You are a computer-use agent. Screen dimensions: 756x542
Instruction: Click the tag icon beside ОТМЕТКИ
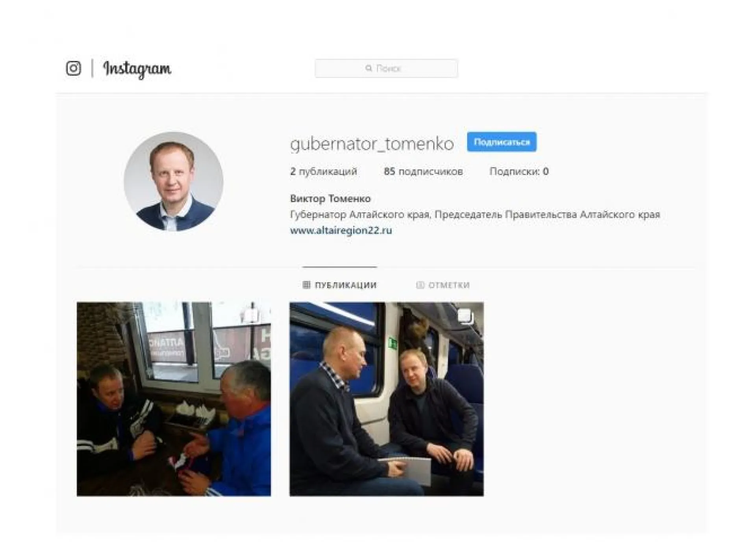click(420, 285)
